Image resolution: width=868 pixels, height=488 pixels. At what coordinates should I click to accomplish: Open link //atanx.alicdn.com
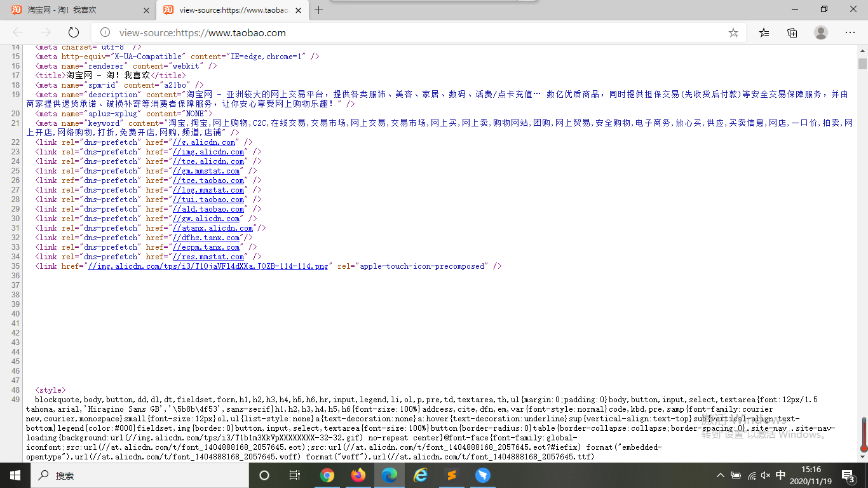pyautogui.click(x=213, y=228)
